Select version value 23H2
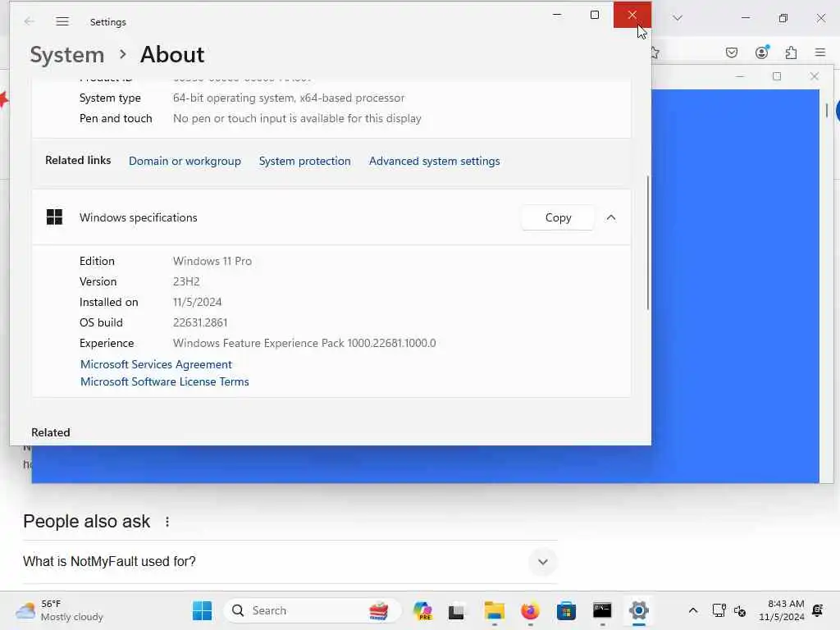The width and height of the screenshot is (840, 630). click(x=186, y=281)
